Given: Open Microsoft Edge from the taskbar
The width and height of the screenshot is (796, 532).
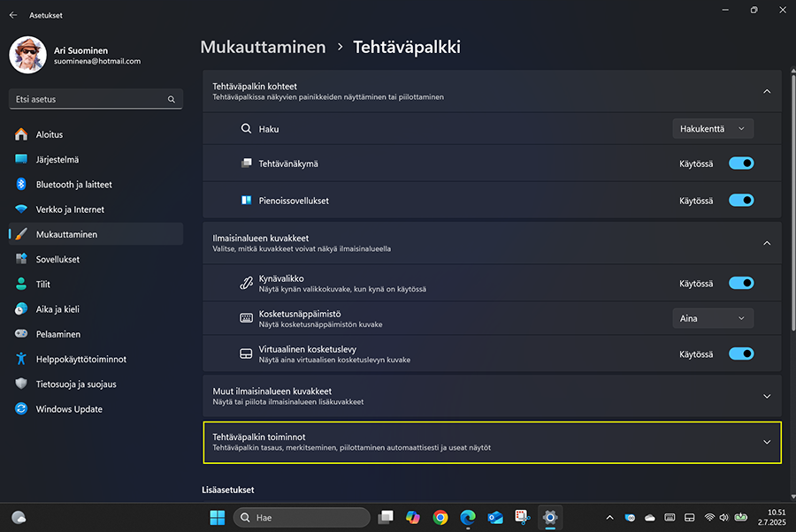Looking at the screenshot, I should pyautogui.click(x=468, y=517).
